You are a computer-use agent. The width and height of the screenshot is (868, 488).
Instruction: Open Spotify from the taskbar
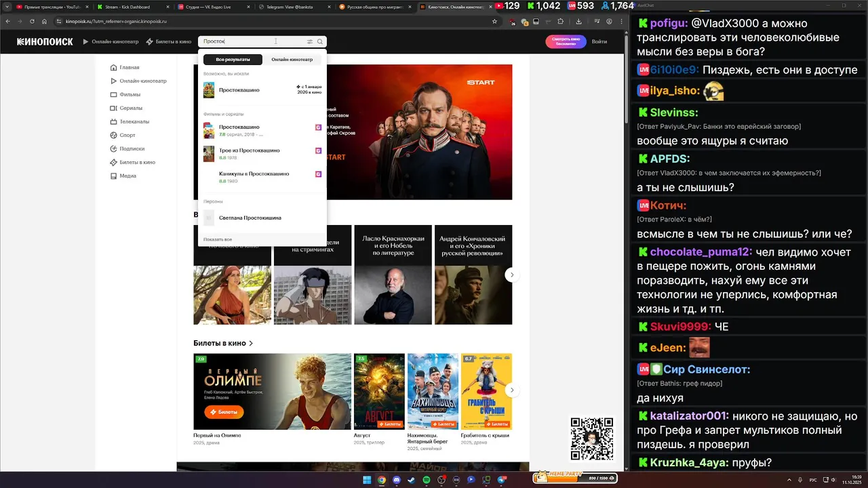(427, 480)
